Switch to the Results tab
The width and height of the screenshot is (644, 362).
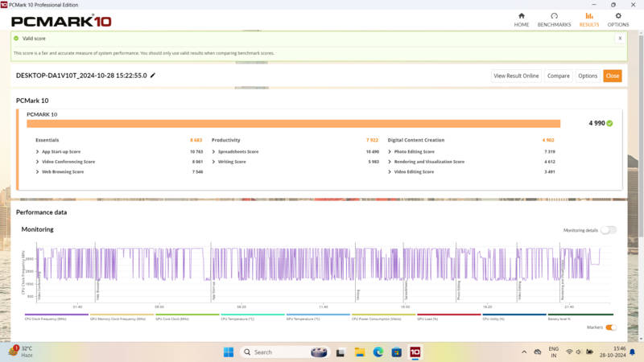tap(589, 19)
